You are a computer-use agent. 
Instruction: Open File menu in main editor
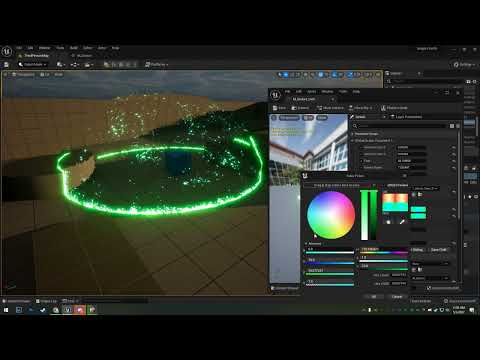tap(19, 48)
